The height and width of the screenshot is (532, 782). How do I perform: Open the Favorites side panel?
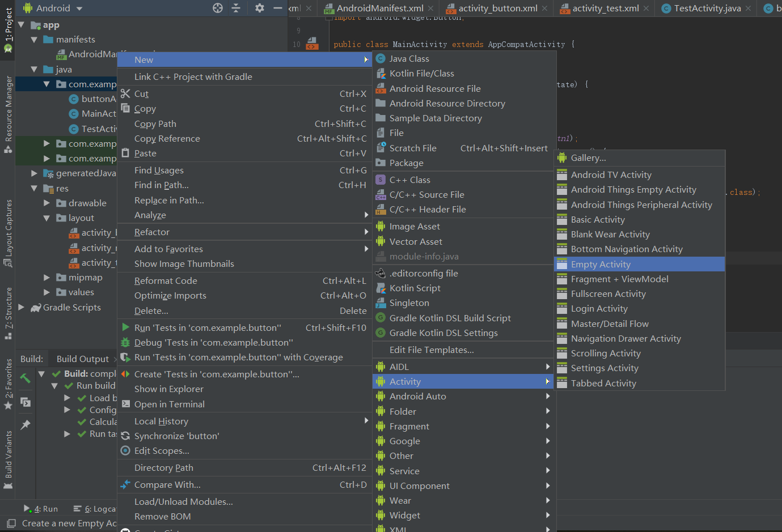click(8, 385)
